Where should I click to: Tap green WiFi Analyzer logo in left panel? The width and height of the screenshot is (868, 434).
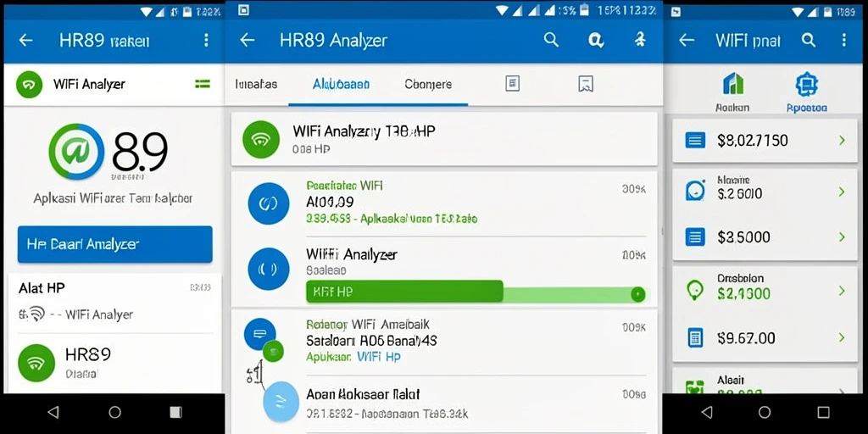(30, 85)
